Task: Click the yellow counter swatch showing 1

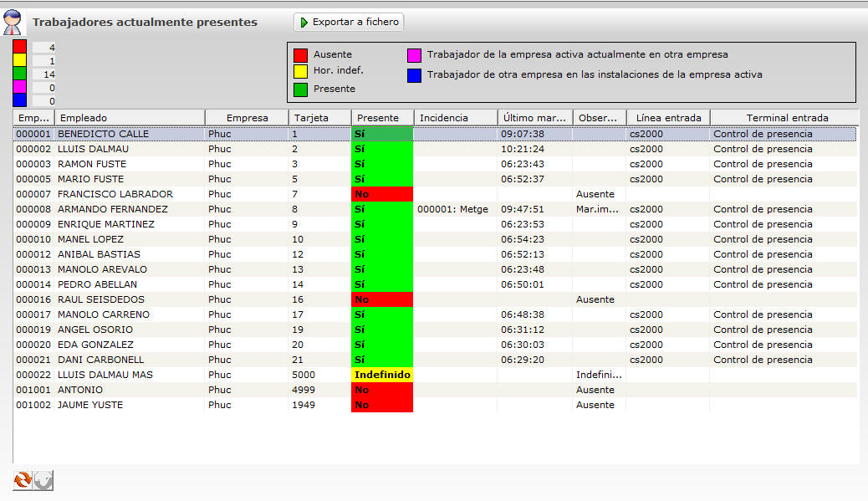Action: coord(20,60)
